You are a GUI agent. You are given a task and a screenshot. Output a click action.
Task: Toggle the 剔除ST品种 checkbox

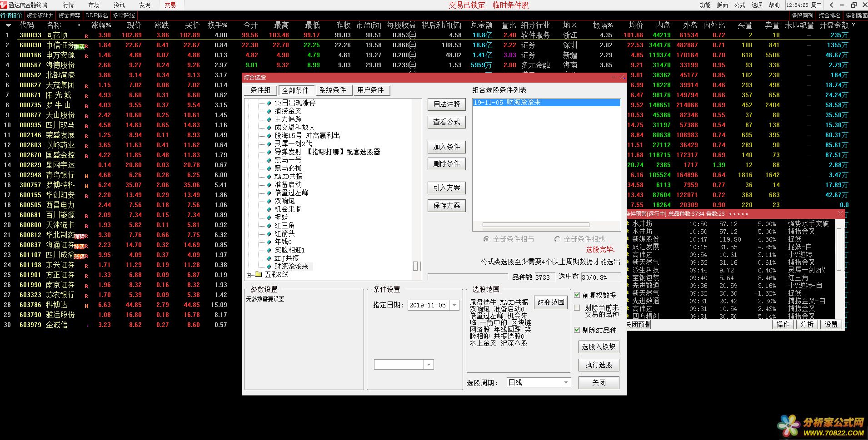(x=577, y=330)
